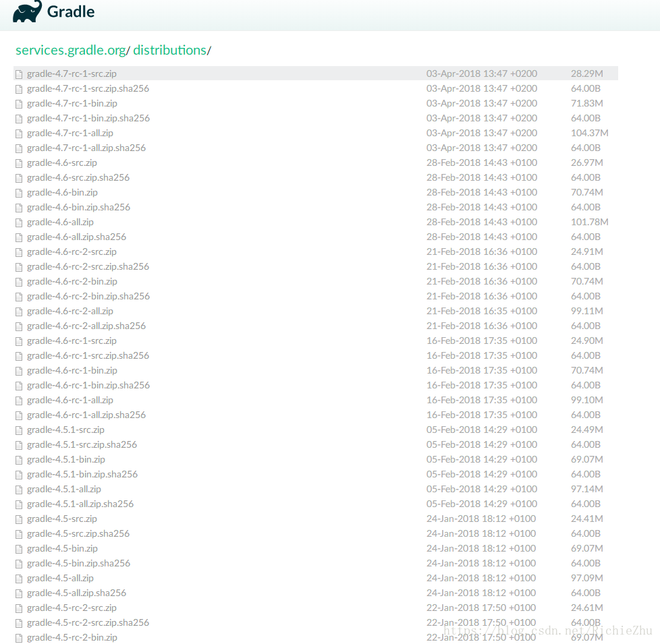Screen dimensions: 660x644
Task: Click file icon beside gradle-4.6-rc-1-src.zip
Action: pyautogui.click(x=19, y=341)
